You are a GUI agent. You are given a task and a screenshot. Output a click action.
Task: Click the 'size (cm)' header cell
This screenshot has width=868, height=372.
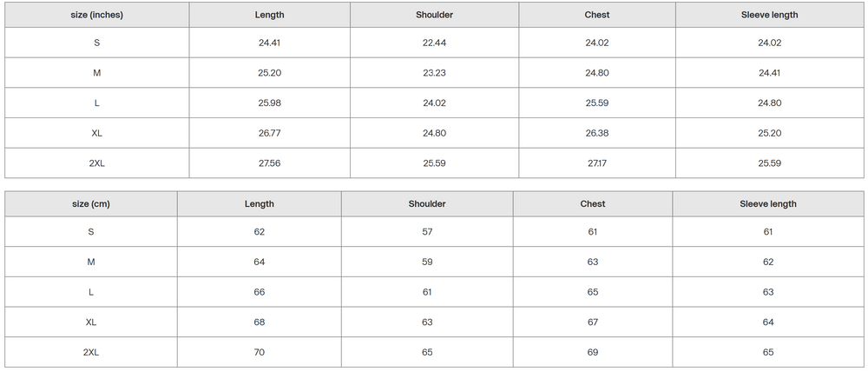click(x=91, y=204)
